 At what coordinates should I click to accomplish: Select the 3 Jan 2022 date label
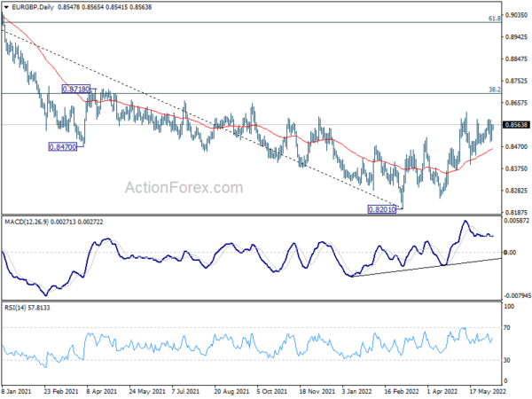357,392
